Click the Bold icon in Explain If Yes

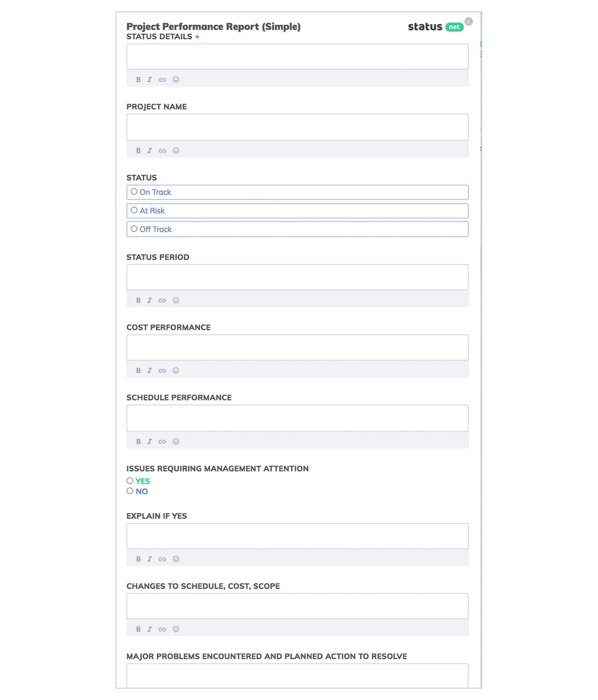click(x=138, y=559)
